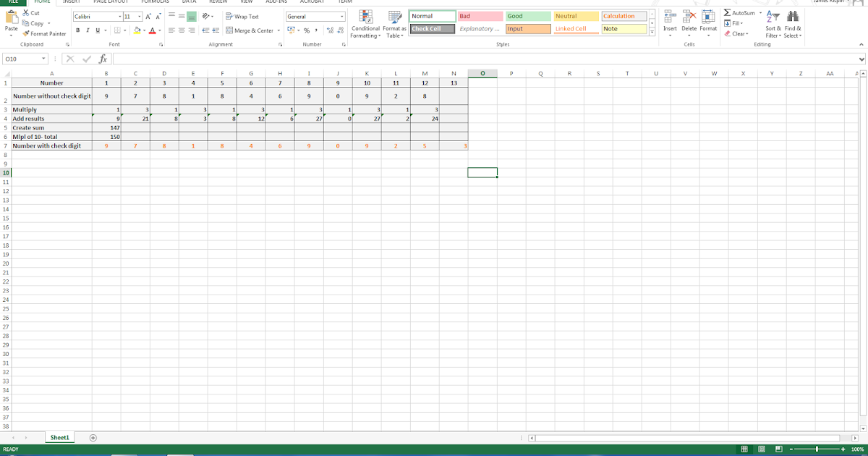Open the DATA ribbon tab

pos(189,2)
